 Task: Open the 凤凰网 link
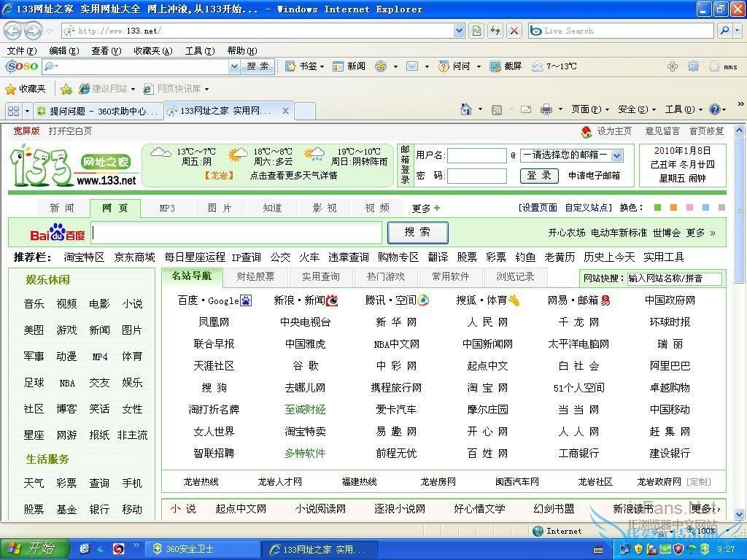click(x=212, y=322)
